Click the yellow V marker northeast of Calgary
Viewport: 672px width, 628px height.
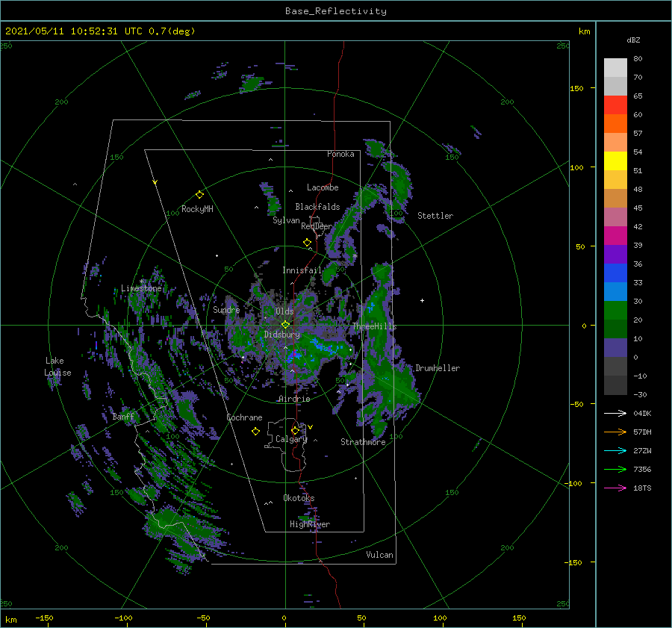[x=311, y=427]
